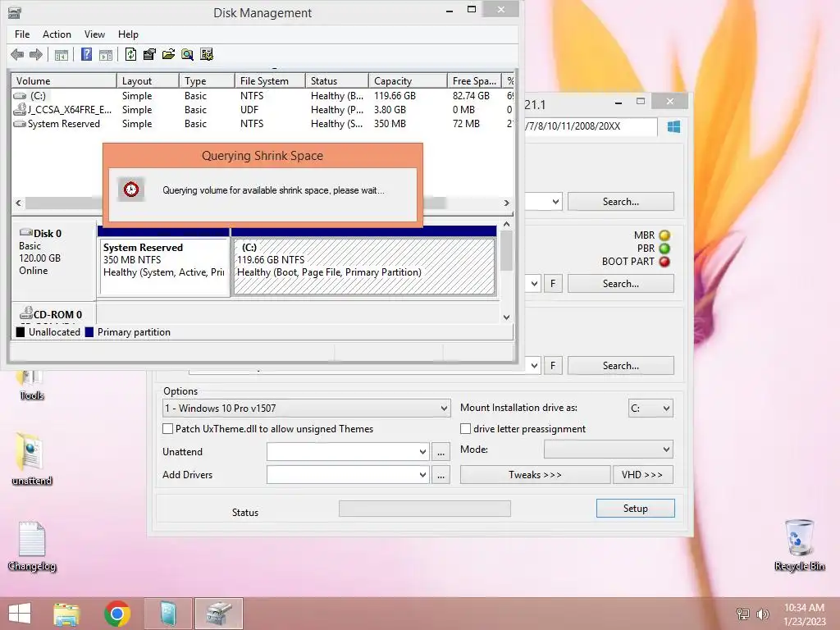Click the Search... button just above Options group

click(620, 365)
